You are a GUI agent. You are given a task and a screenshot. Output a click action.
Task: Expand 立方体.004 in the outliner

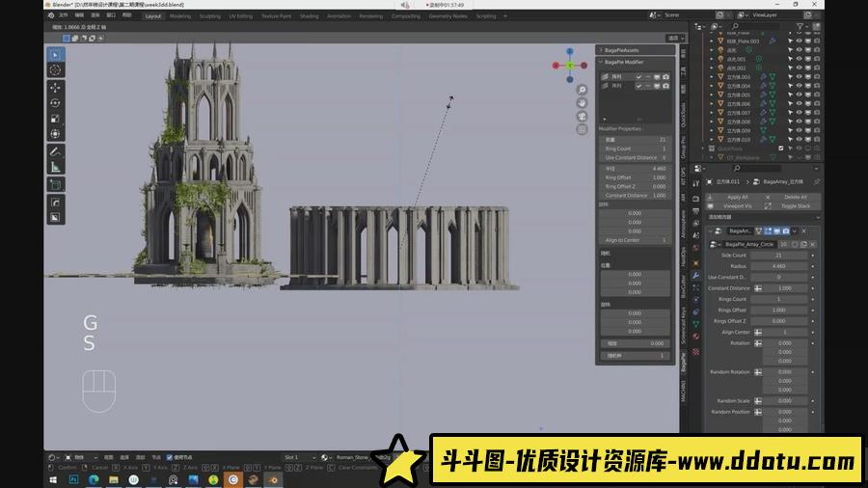[712, 86]
